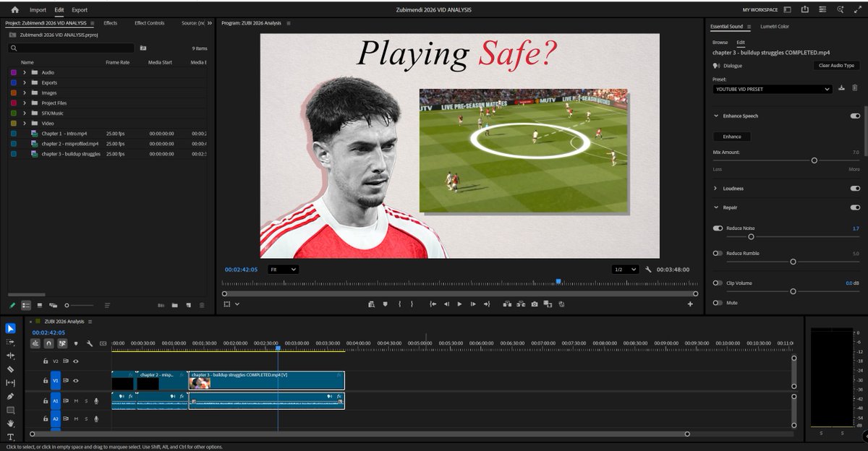Image resolution: width=868 pixels, height=451 pixels.
Task: Select the Hand tool
Action: click(x=10, y=424)
